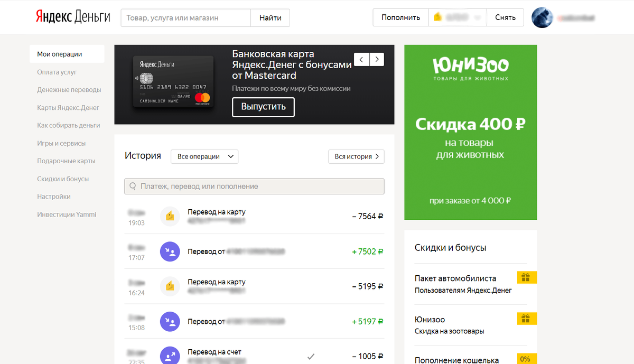Click the История section heading

(x=143, y=156)
